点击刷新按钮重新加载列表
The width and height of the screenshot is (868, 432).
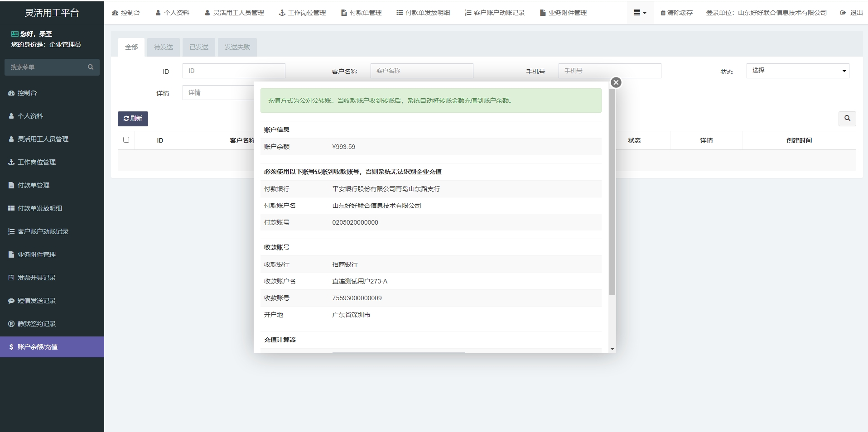132,118
